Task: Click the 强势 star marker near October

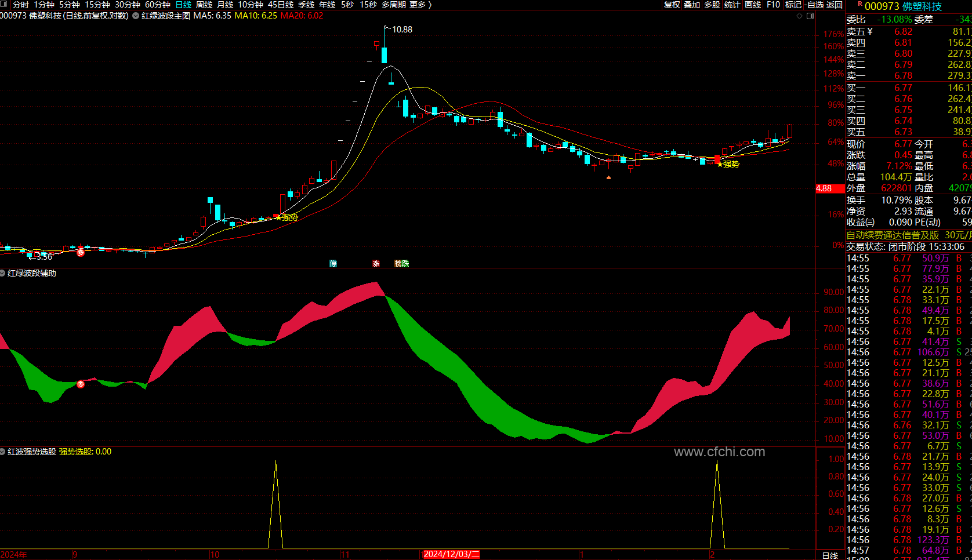Action: tap(286, 217)
